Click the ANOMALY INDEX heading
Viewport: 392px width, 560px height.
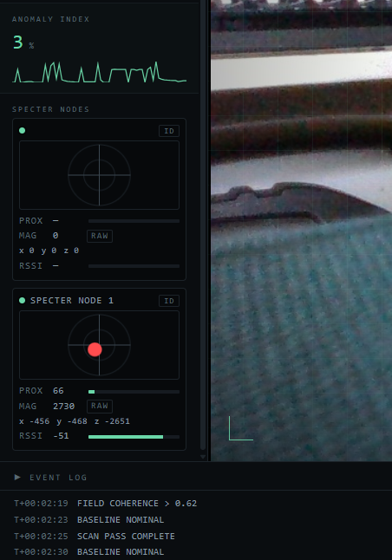coord(51,19)
